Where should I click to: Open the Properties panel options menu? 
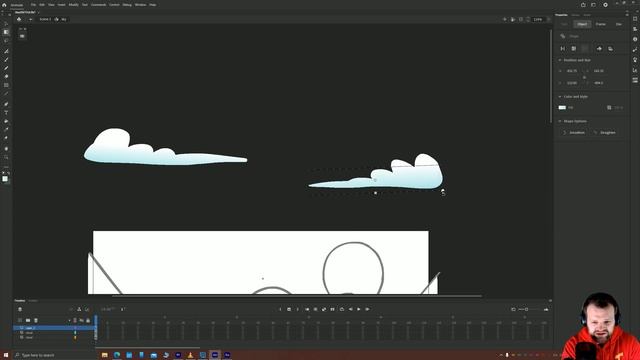pos(627,15)
